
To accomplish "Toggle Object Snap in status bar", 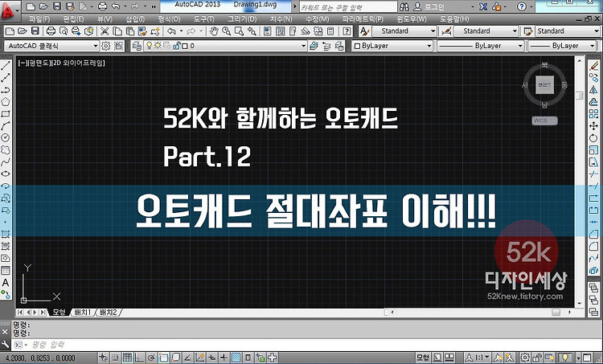I will [x=163, y=358].
